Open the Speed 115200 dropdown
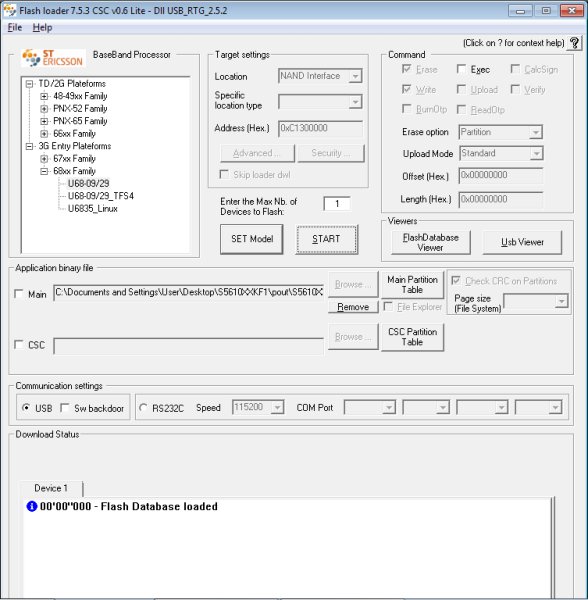Screen dimensions: 588x600 coord(258,408)
